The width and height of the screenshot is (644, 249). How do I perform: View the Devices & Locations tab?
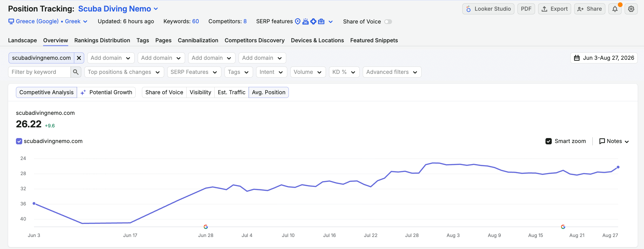tap(317, 40)
